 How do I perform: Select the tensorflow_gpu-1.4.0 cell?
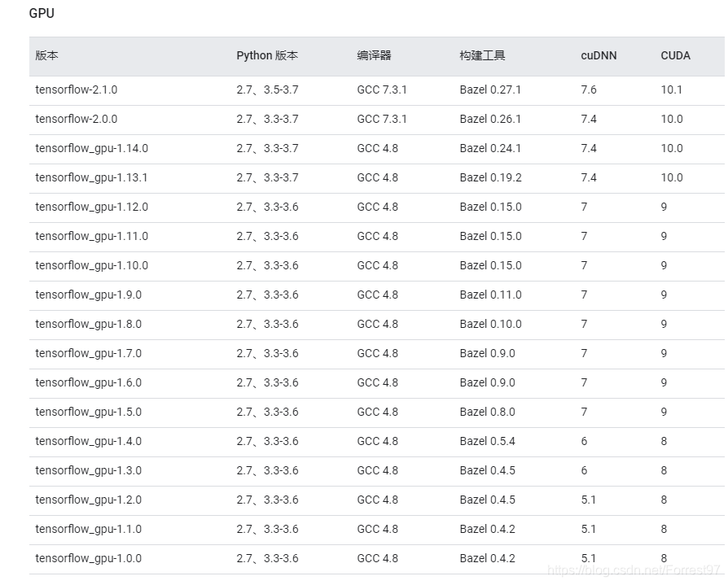point(88,441)
